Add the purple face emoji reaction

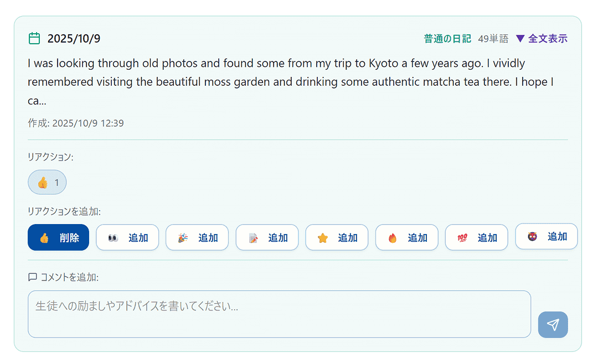point(546,236)
